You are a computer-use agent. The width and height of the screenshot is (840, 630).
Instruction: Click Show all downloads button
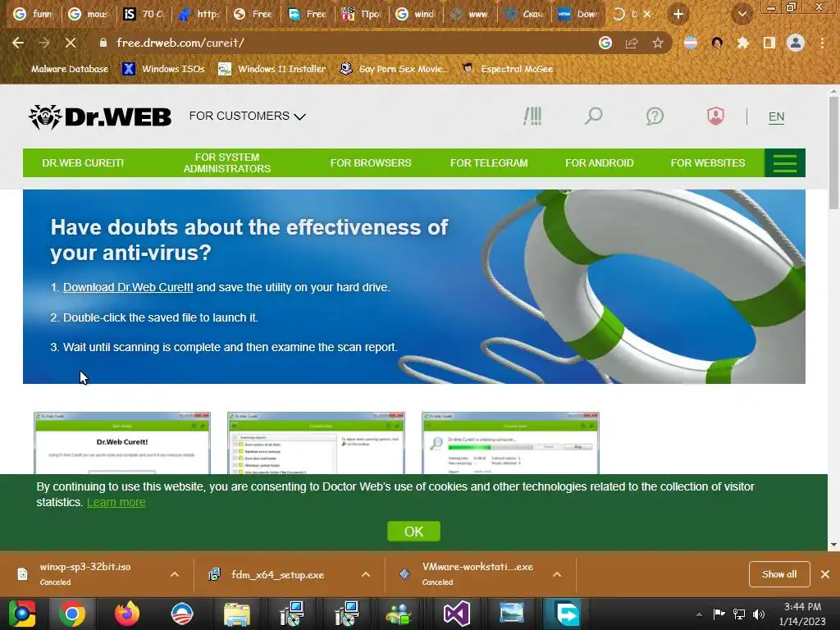click(x=779, y=574)
